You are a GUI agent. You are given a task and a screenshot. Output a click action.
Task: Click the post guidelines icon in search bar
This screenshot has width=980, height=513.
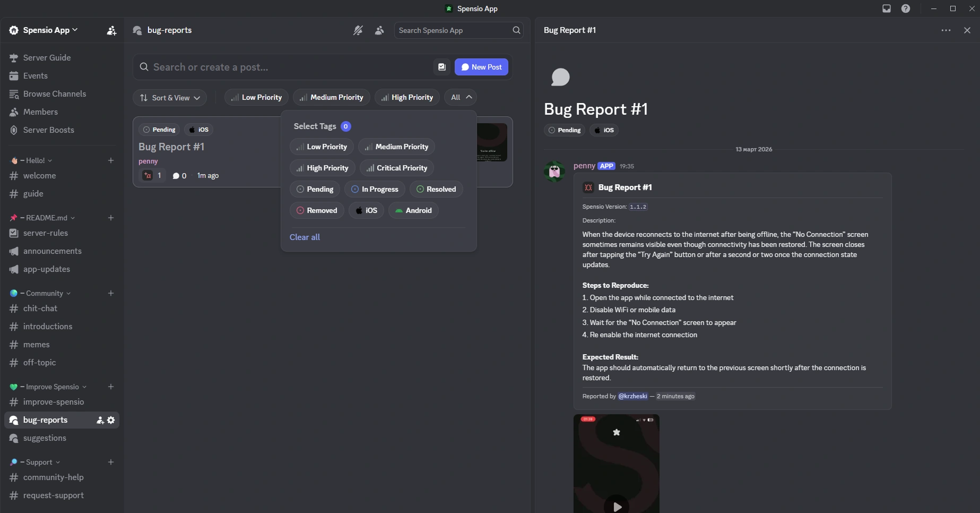click(441, 67)
